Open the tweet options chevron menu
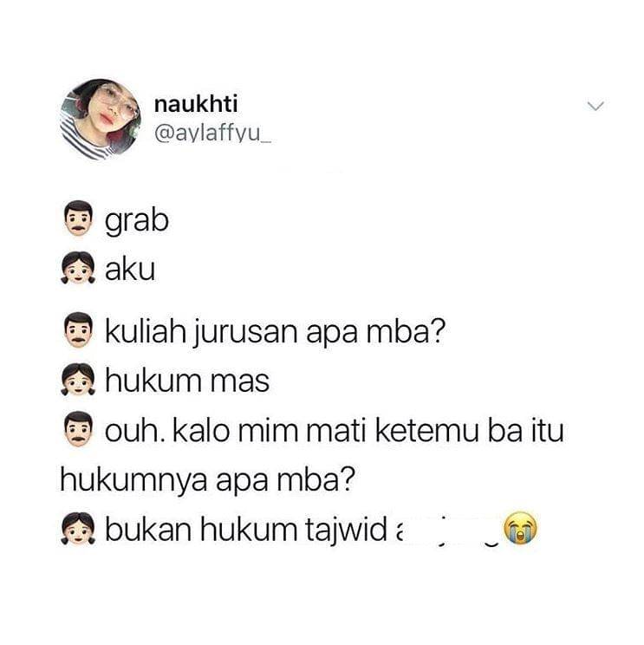 coord(595,106)
